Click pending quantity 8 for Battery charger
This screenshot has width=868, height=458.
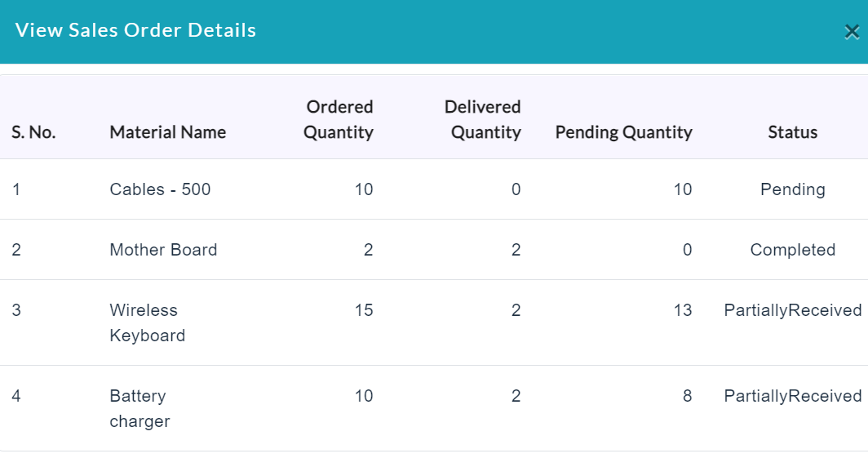(x=687, y=396)
